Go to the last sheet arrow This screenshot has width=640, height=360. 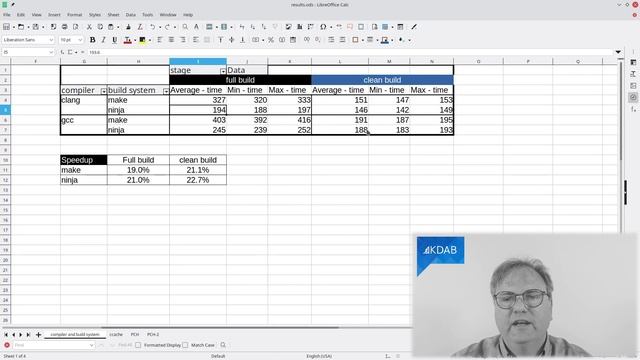click(28, 335)
